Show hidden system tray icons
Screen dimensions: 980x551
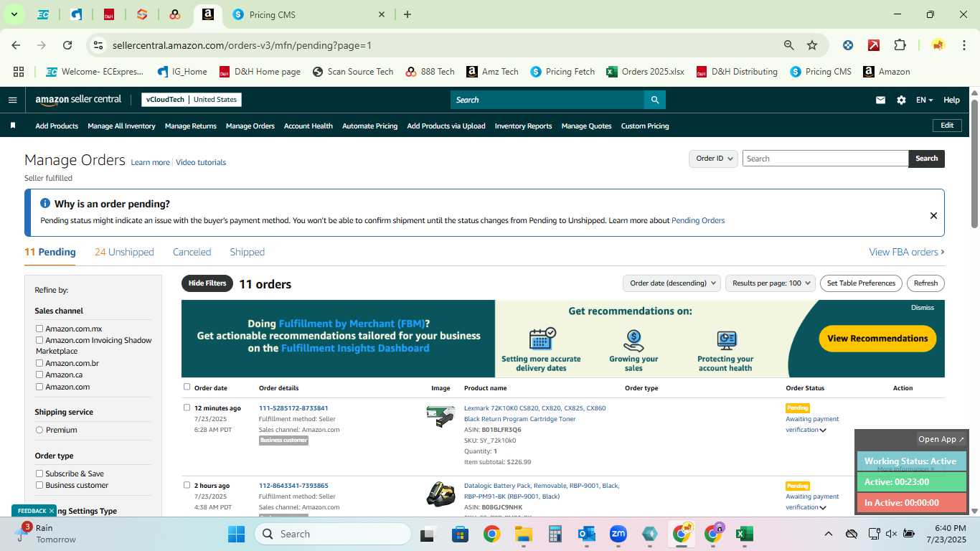(x=828, y=534)
